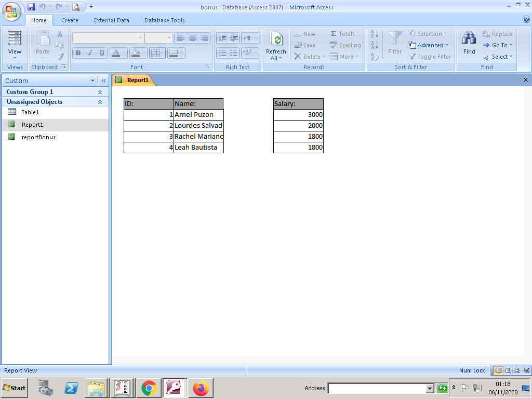This screenshot has height=399, width=532.
Task: Switch to Report View via status bar icon
Action: (498, 370)
